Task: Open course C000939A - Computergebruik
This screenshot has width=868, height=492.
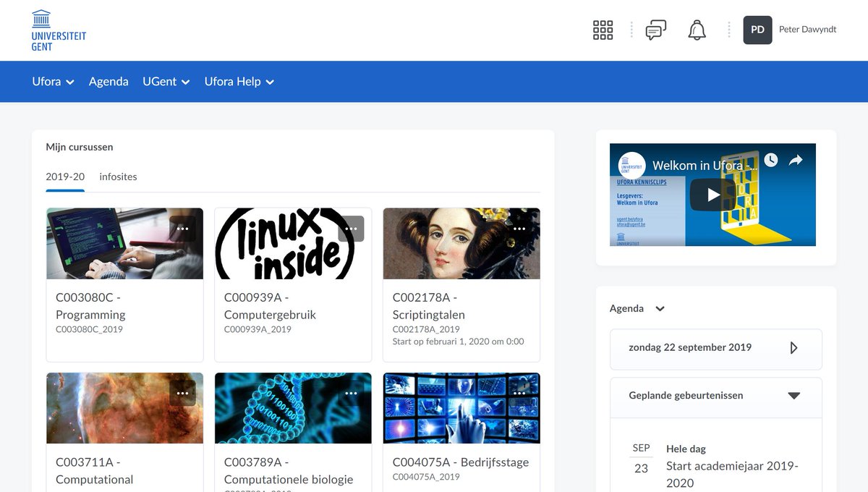Action: click(x=270, y=306)
